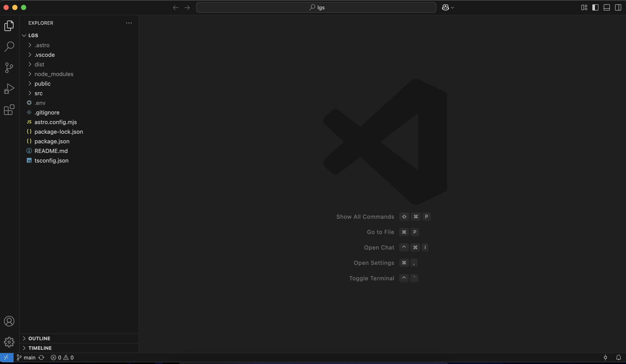Open the Extensions view

(x=9, y=109)
